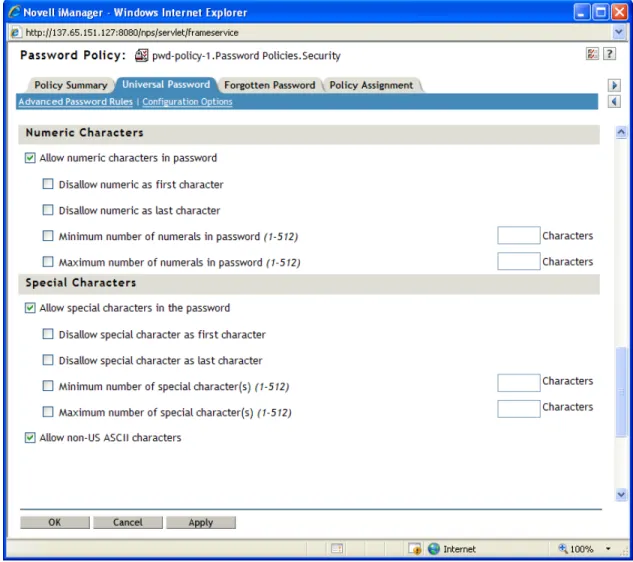Image resolution: width=633 pixels, height=562 pixels.
Task: Click the security shield status bar icon
Action: [415, 549]
